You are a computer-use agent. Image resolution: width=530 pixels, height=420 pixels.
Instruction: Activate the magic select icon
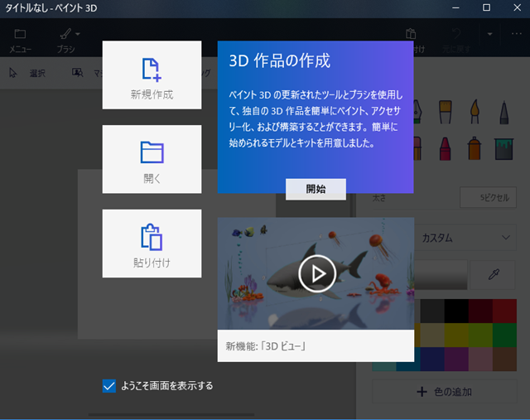point(78,72)
